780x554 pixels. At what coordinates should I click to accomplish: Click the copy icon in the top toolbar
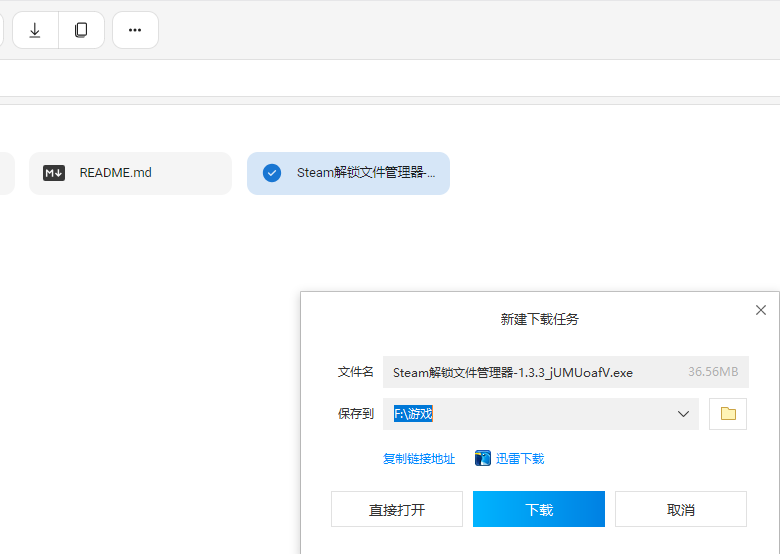coord(81,30)
